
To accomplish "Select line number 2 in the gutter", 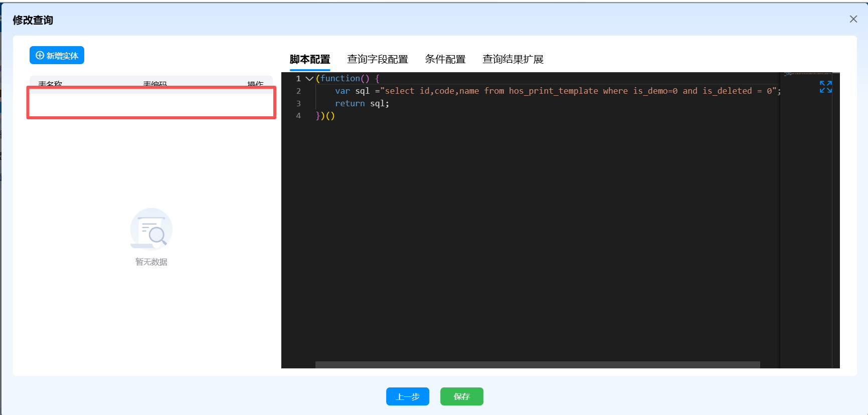I will 298,91.
